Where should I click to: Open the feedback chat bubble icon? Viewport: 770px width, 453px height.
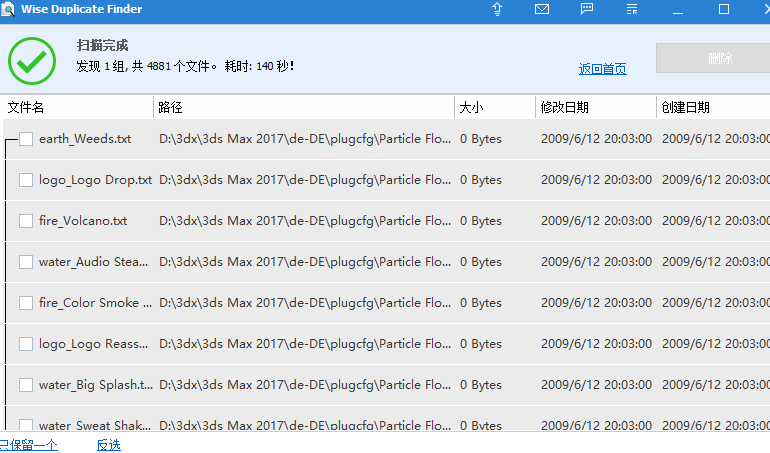(x=587, y=9)
